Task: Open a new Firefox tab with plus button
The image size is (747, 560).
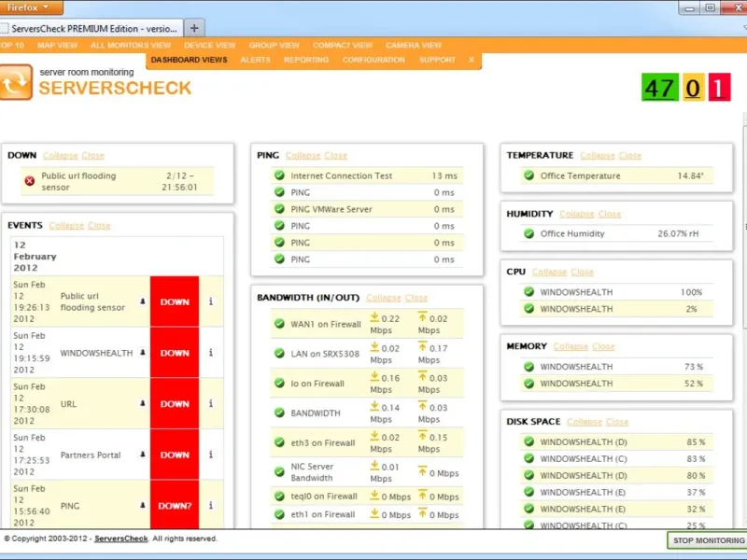Action: (194, 28)
